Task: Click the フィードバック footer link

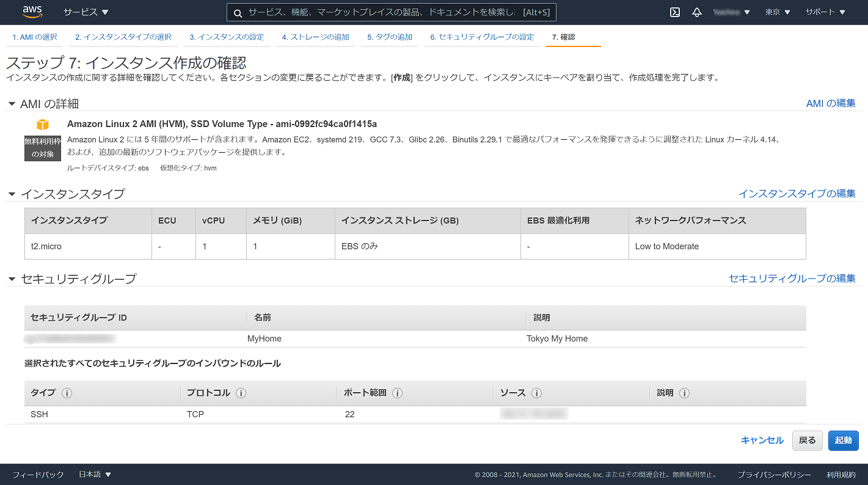Action: point(38,475)
